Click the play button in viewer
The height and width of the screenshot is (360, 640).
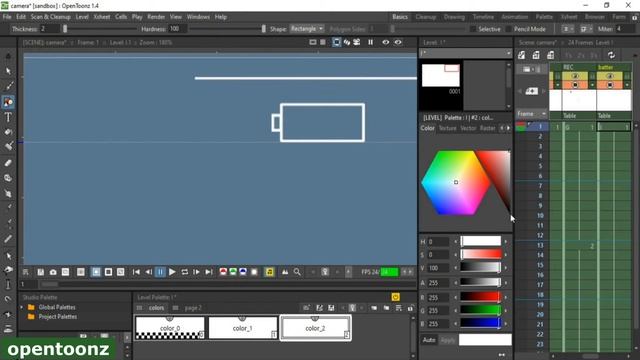tap(172, 272)
